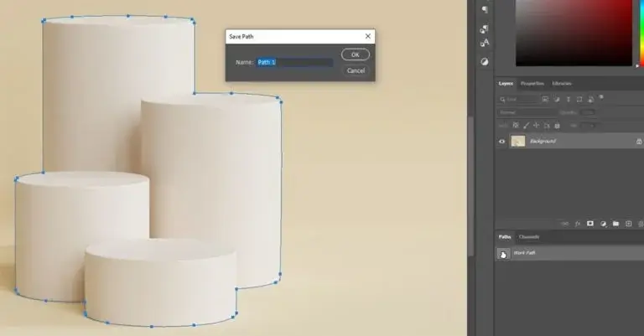The width and height of the screenshot is (644, 336).
Task: Toggle layer filtering on or off
Action: tap(601, 97)
